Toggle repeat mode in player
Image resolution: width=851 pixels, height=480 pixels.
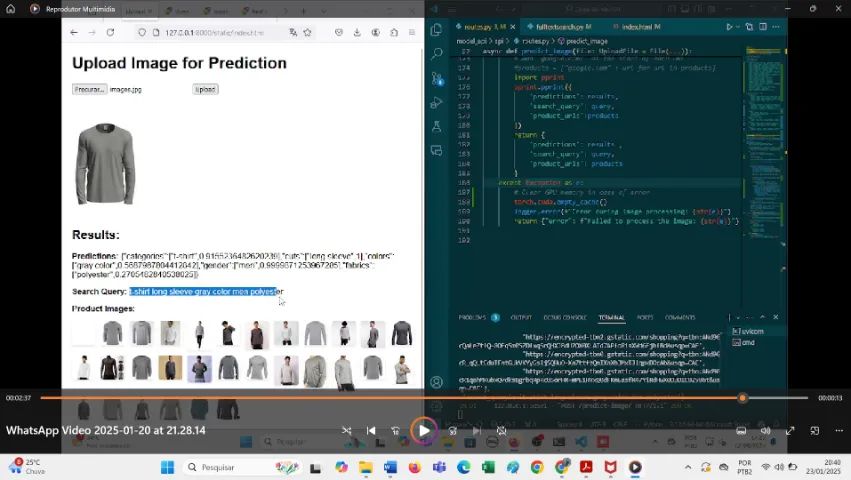click(x=501, y=431)
